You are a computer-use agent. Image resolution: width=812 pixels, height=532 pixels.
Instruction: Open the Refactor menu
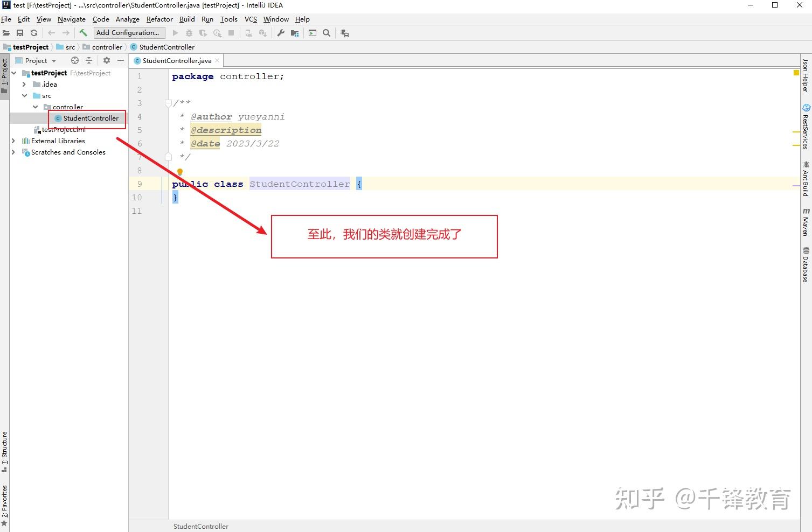159,19
